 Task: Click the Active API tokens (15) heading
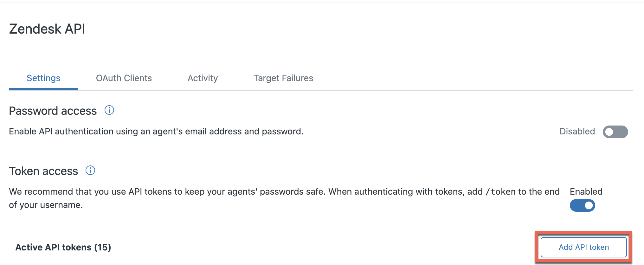click(x=63, y=247)
